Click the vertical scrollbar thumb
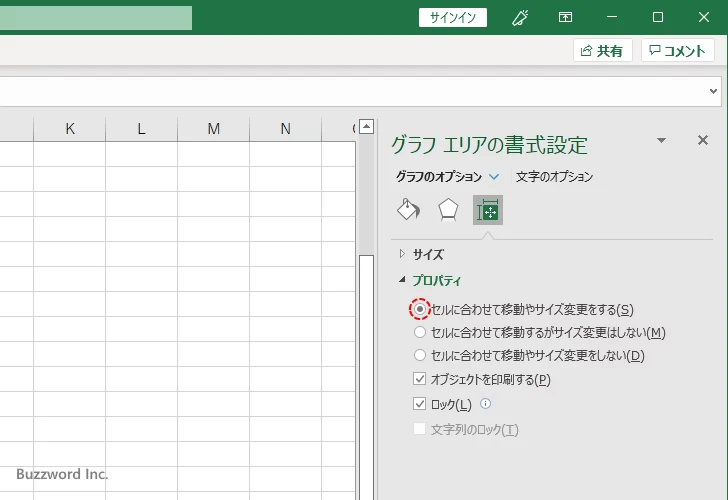 tap(366, 377)
